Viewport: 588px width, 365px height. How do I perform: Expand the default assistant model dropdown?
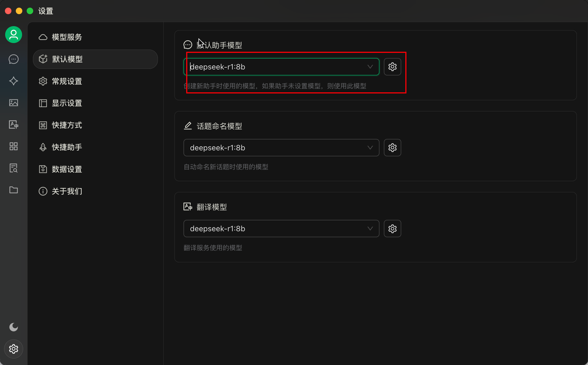click(281, 67)
